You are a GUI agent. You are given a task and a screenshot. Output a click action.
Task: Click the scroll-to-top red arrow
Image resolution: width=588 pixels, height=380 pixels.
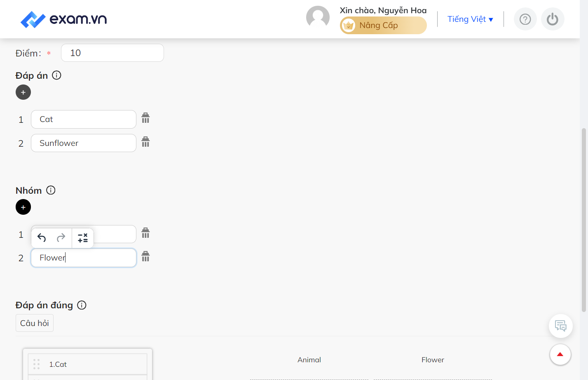[x=560, y=354]
